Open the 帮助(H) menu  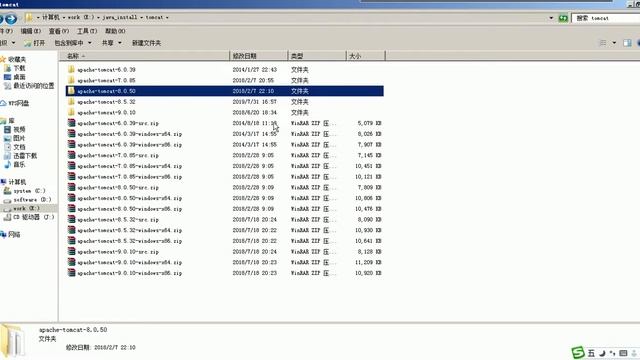(115, 31)
